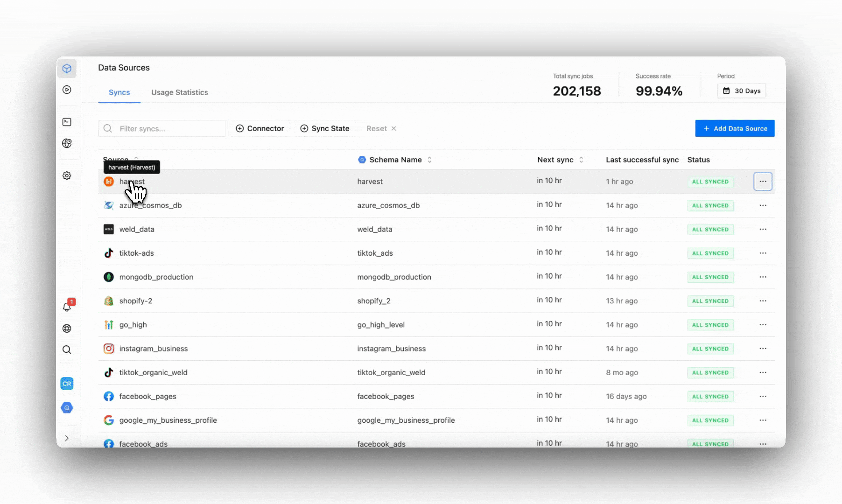This screenshot has width=842, height=504.
Task: Open more options for harvest row
Action: pos(763,182)
